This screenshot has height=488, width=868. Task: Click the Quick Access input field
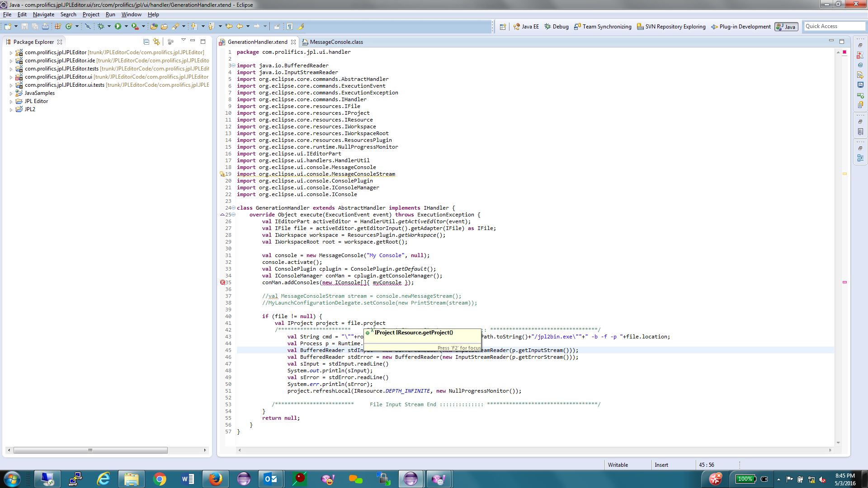(x=829, y=26)
